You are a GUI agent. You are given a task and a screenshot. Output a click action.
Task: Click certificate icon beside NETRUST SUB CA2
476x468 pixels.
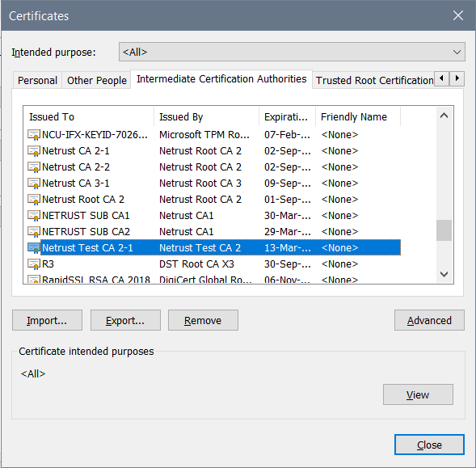coord(34,231)
